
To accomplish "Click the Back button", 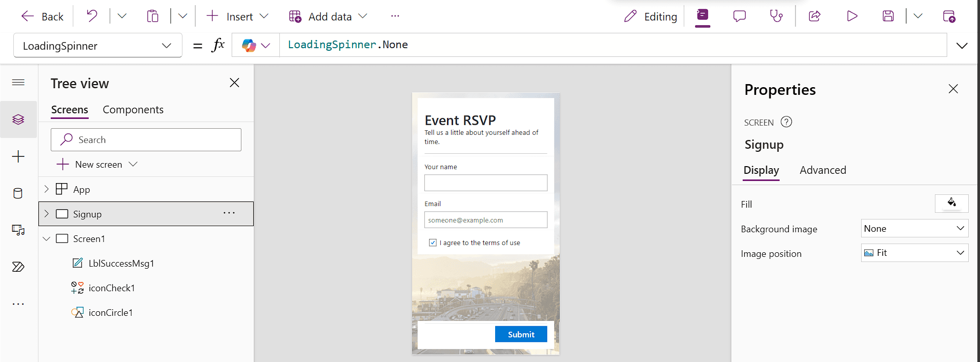I will coord(43,16).
